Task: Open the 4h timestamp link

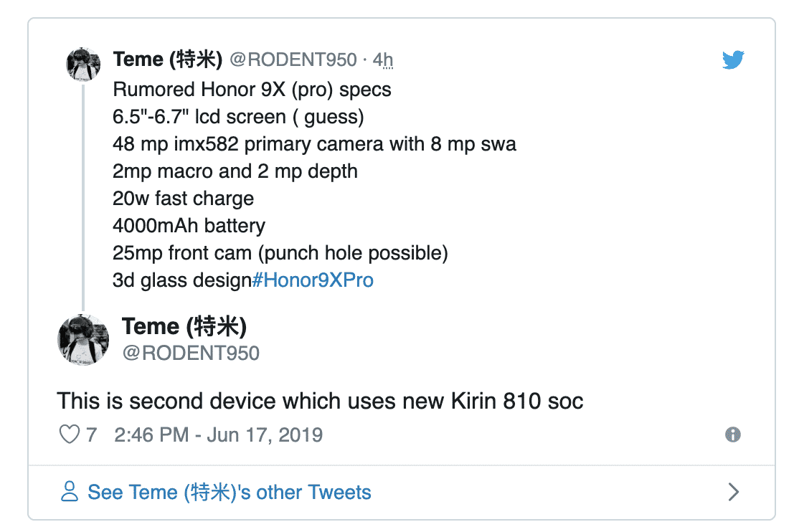Action: pyautogui.click(x=383, y=60)
